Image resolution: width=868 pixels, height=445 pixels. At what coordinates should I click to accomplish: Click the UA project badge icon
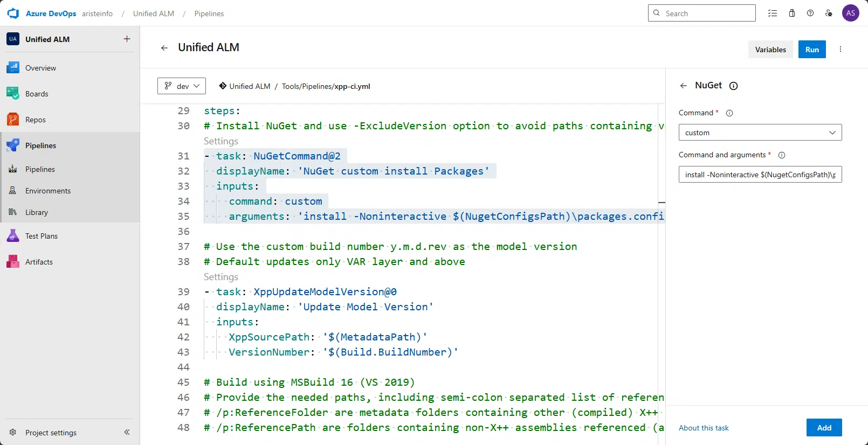click(x=13, y=39)
